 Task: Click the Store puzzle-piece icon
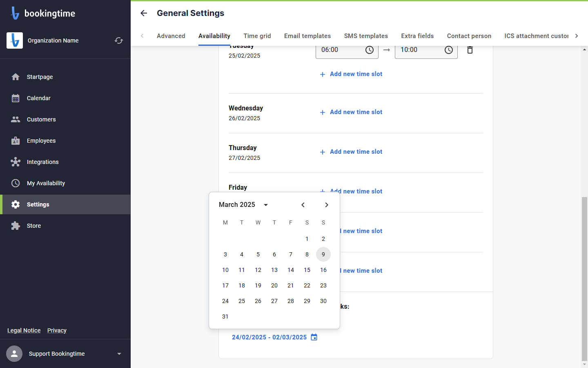[x=16, y=226]
